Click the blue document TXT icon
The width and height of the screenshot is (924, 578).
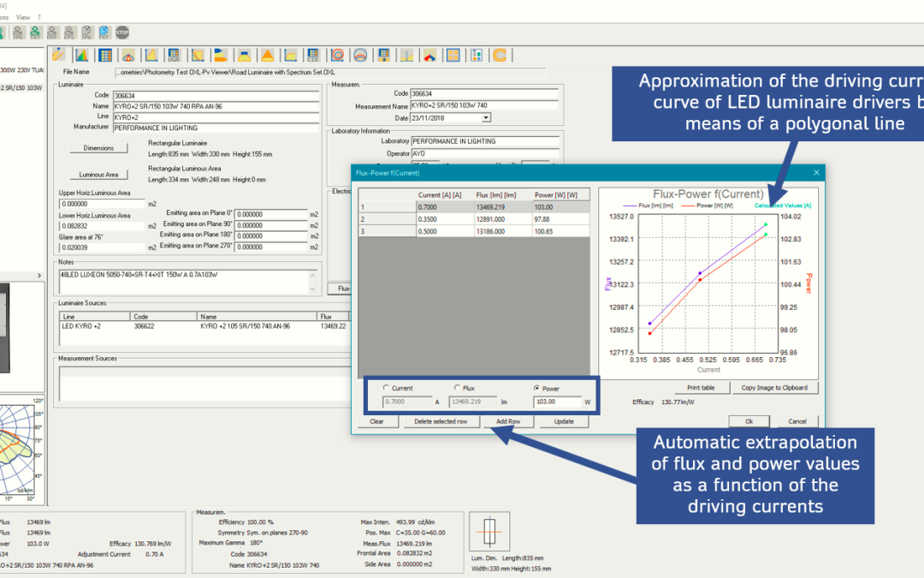pyautogui.click(x=104, y=33)
